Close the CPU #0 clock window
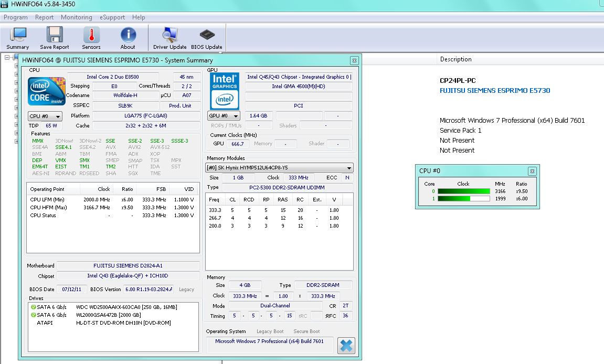Image resolution: width=604 pixels, height=364 pixels. click(x=532, y=171)
